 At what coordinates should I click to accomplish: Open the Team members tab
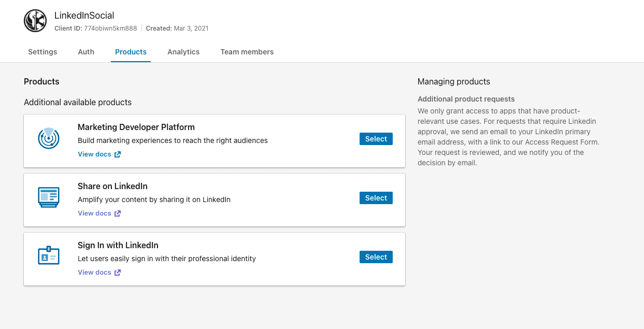click(x=247, y=52)
